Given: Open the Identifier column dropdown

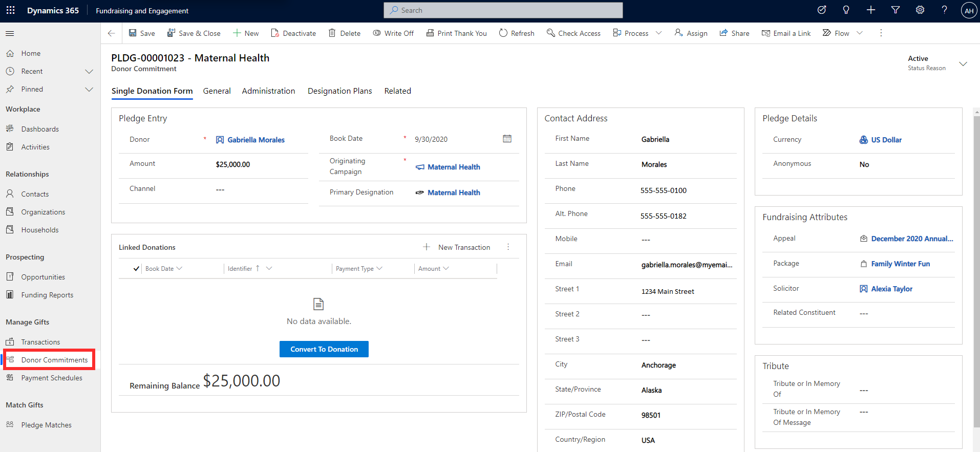Looking at the screenshot, I should click(269, 269).
